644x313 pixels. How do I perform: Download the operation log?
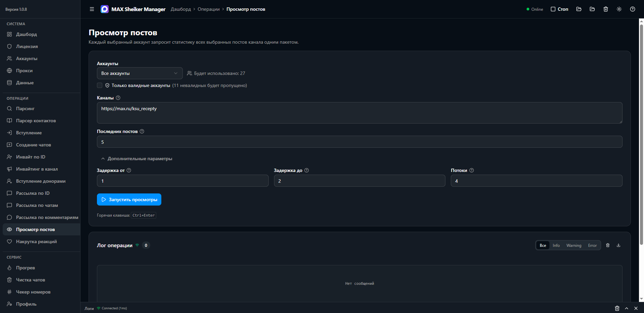coord(619,245)
